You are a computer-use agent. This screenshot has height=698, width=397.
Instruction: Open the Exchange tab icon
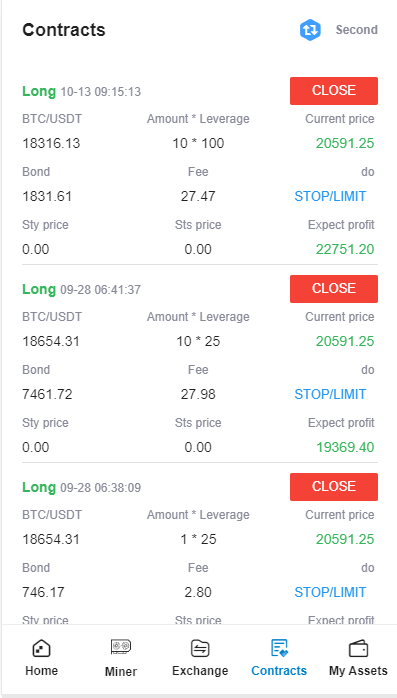(x=200, y=649)
